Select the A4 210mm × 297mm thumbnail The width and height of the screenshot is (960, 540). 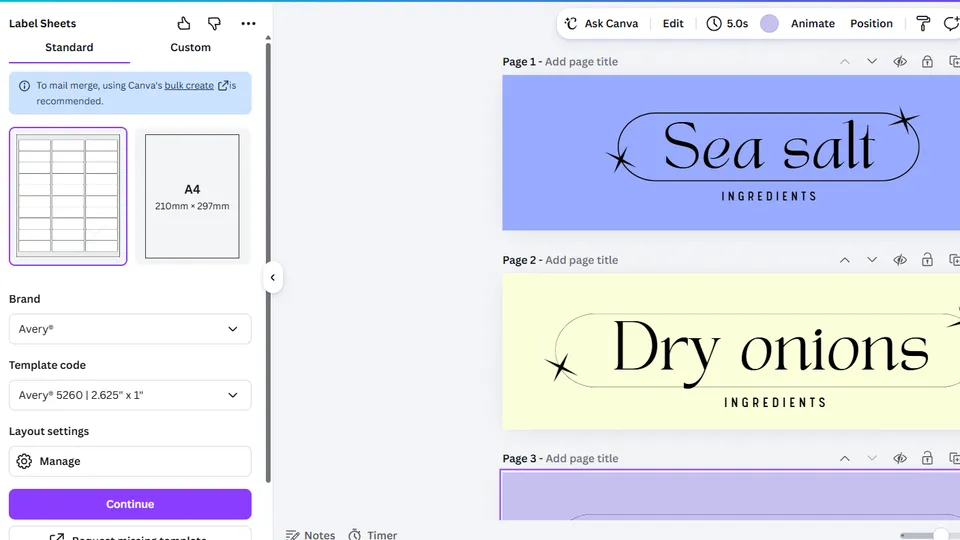click(192, 196)
